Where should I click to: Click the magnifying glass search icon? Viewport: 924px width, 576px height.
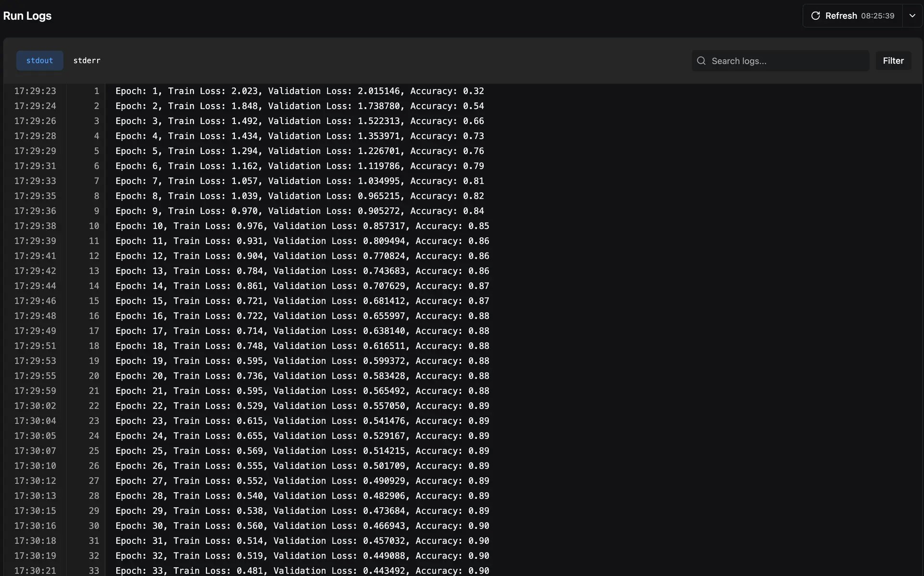tap(702, 61)
